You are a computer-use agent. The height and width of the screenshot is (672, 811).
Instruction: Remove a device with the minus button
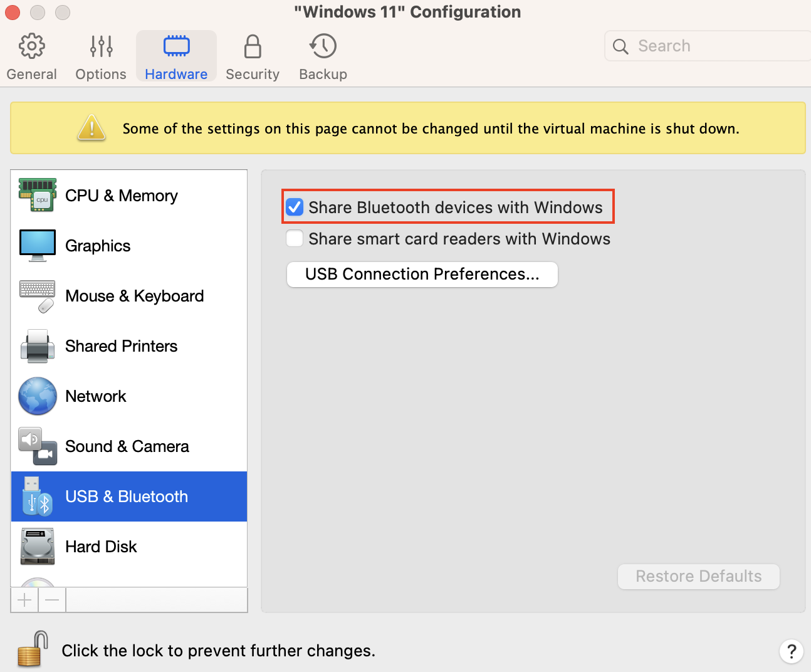pyautogui.click(x=52, y=600)
